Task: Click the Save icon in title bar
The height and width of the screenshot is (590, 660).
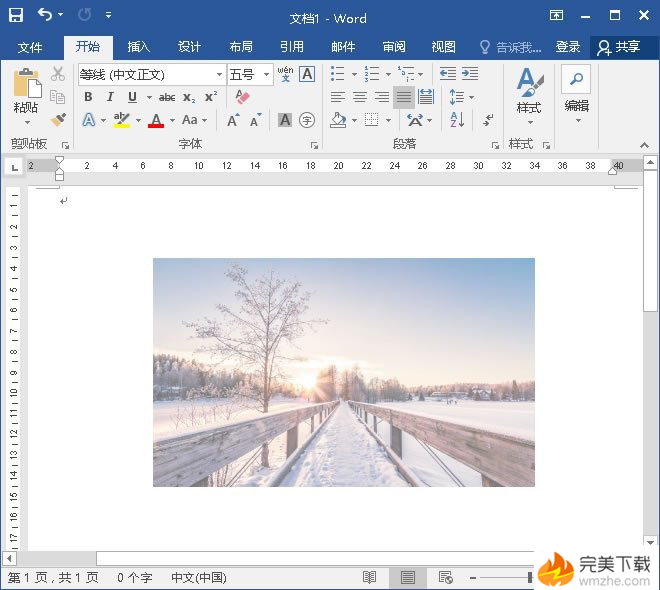Action: (x=16, y=15)
